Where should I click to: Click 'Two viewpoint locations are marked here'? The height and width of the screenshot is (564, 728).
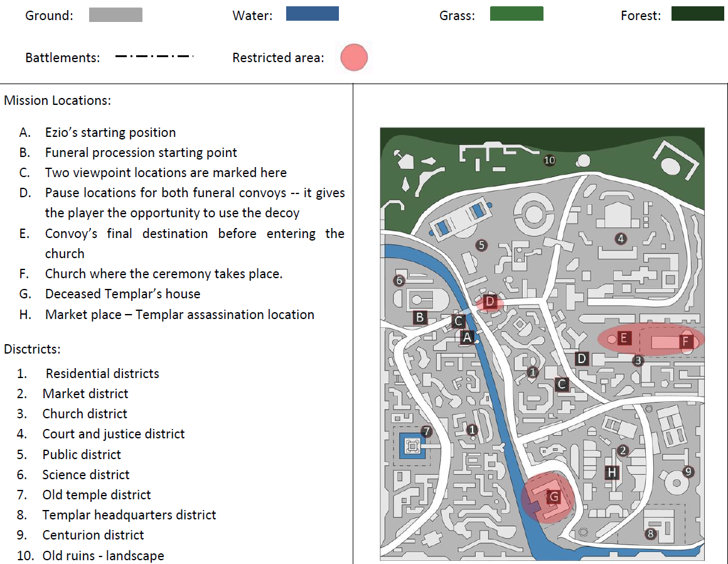point(166,172)
